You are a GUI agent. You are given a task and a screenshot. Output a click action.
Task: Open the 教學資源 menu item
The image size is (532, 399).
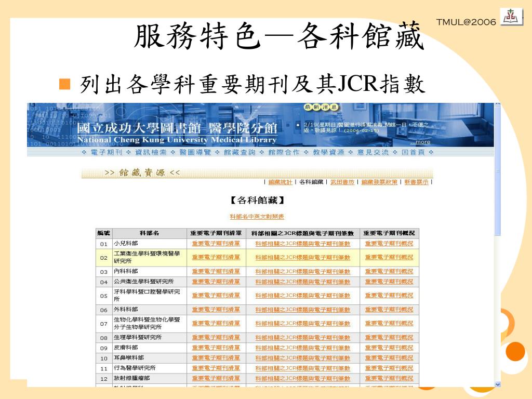click(328, 152)
